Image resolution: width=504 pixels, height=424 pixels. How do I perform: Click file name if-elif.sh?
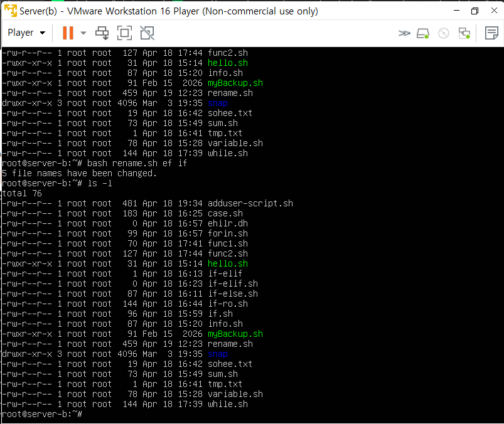tap(233, 284)
